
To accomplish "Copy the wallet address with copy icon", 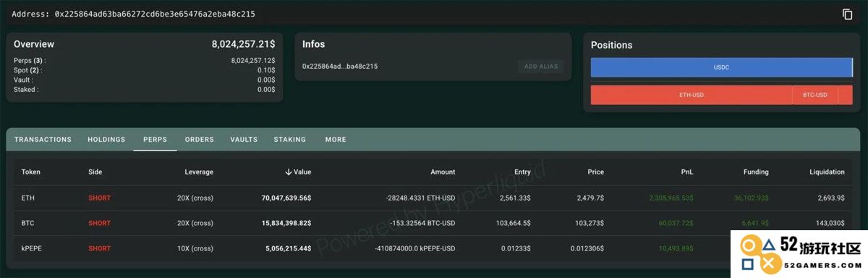I will [x=848, y=14].
